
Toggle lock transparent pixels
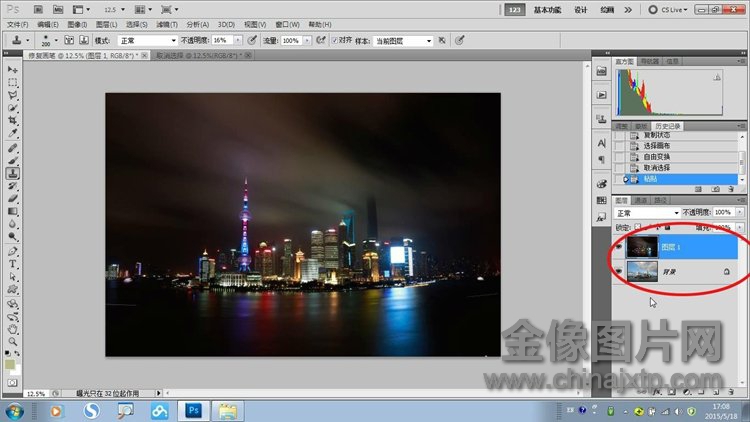pos(638,227)
